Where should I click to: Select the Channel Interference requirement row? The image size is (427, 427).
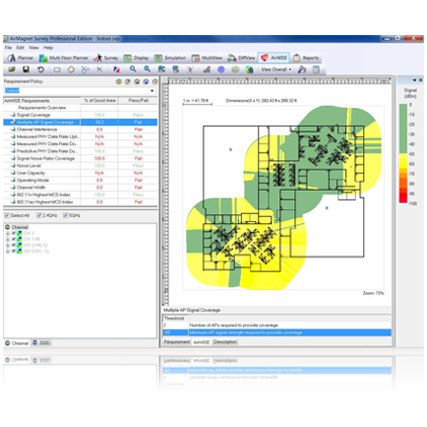pos(80,129)
